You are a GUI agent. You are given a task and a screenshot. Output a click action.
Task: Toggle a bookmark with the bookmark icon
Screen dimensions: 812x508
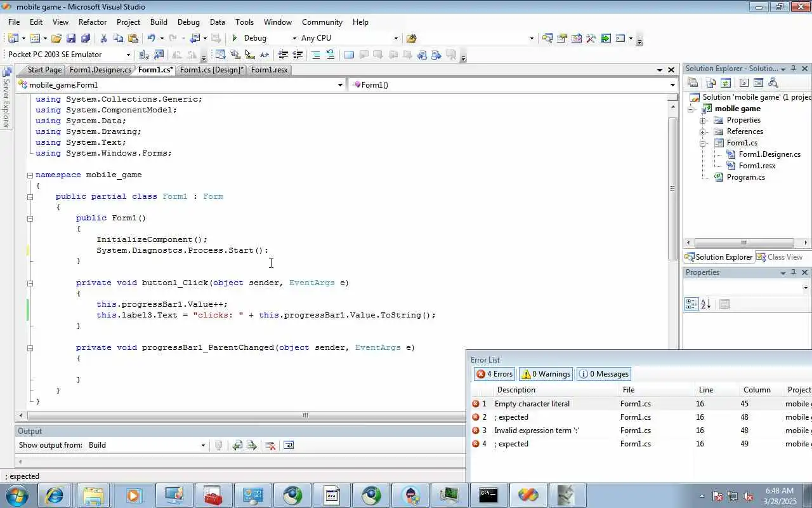[349, 55]
